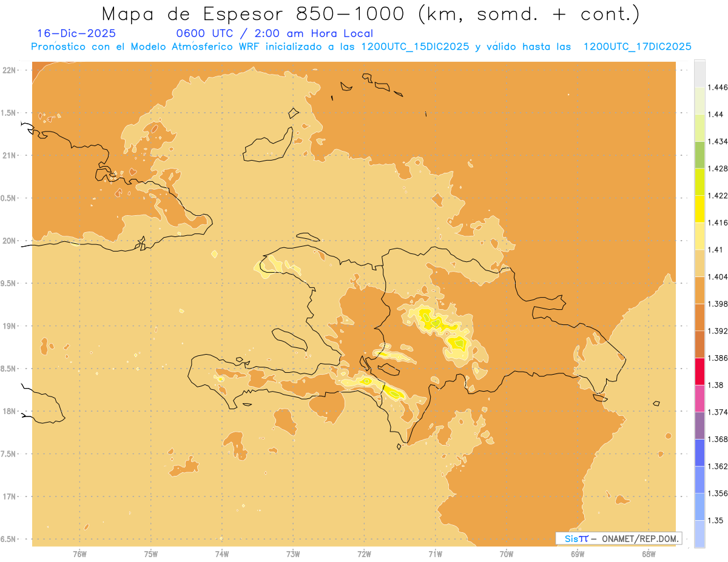Click the legend value 1.386
Image resolution: width=728 pixels, height=562 pixels.
coord(718,358)
